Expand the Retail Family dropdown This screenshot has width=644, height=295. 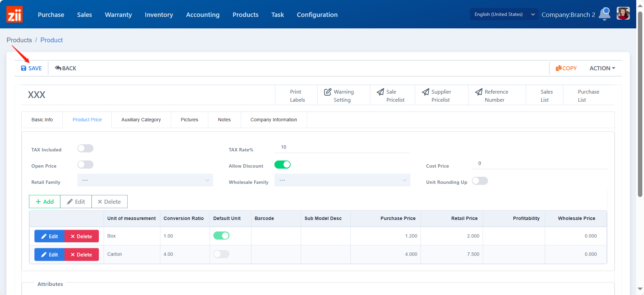[145, 180]
